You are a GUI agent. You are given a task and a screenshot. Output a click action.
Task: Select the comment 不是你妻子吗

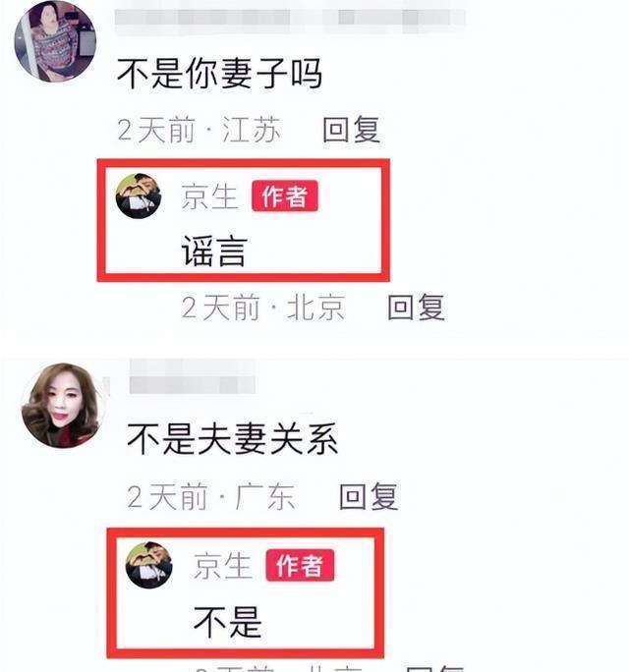coord(219,74)
